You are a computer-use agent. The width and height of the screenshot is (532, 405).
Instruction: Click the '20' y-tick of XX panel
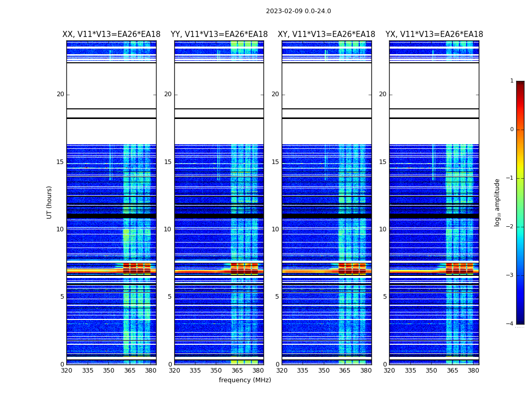click(x=60, y=94)
